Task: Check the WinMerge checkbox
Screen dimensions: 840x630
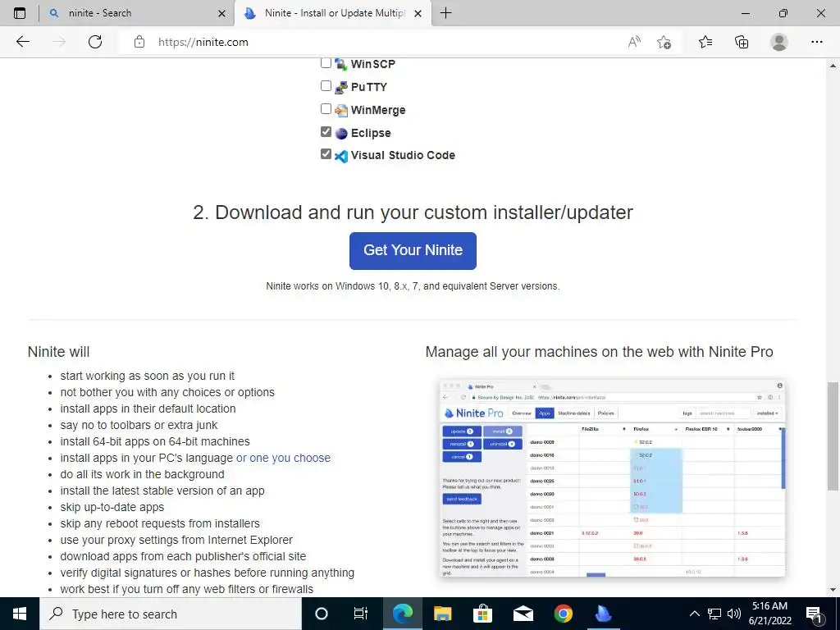Action: [326, 109]
